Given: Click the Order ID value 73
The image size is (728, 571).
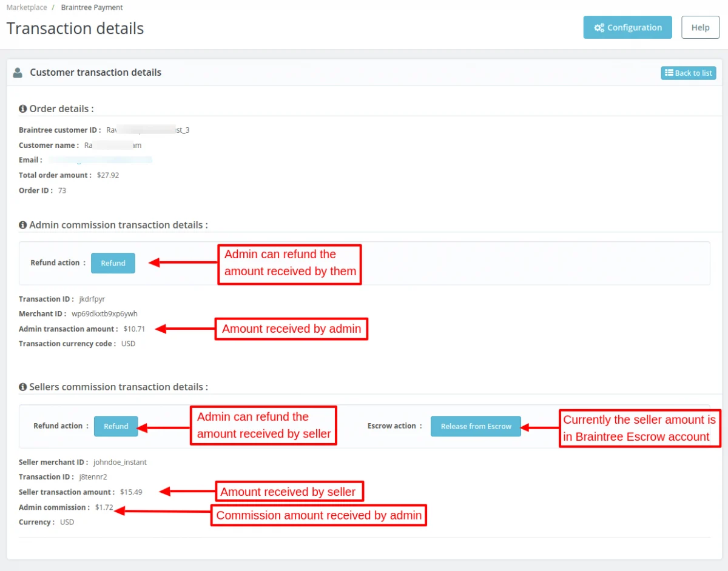Looking at the screenshot, I should tap(62, 190).
